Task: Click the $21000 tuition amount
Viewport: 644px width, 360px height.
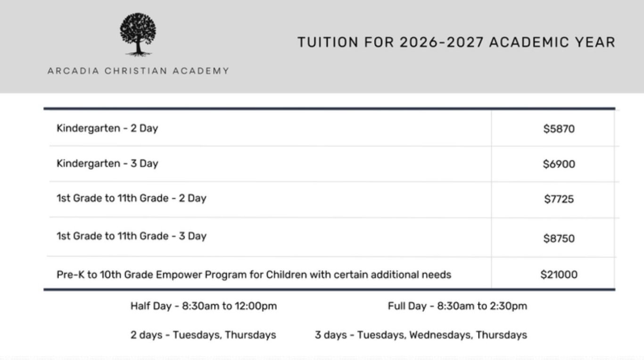Action: (559, 275)
